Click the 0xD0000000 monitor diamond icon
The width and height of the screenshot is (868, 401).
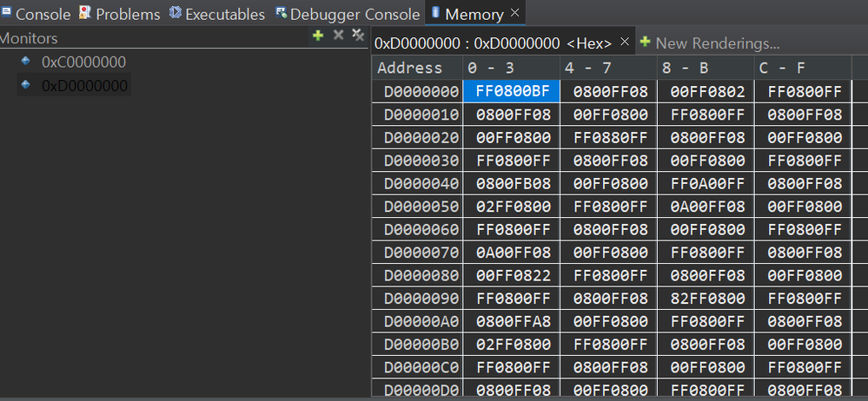[x=25, y=84]
